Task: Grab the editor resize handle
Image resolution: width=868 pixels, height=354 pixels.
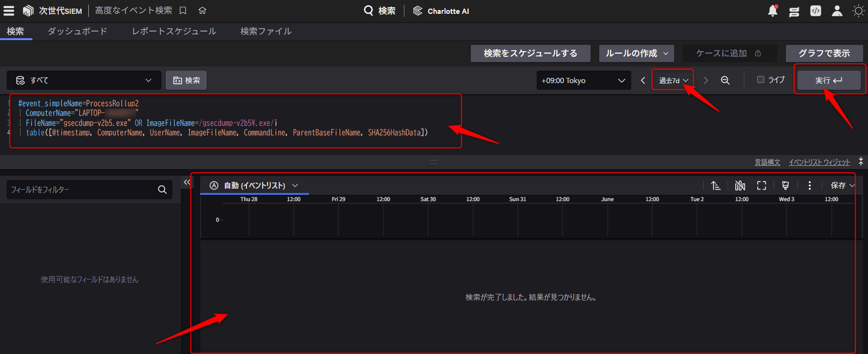Action: click(434, 162)
